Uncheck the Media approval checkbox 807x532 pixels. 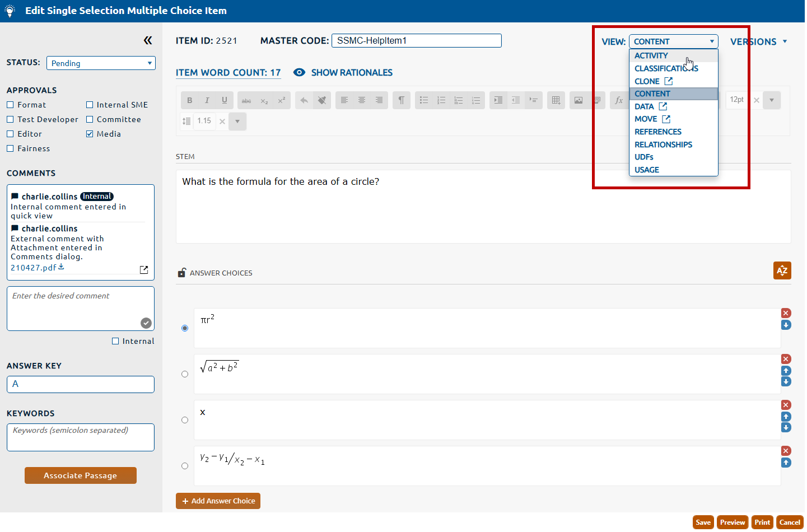(90, 134)
